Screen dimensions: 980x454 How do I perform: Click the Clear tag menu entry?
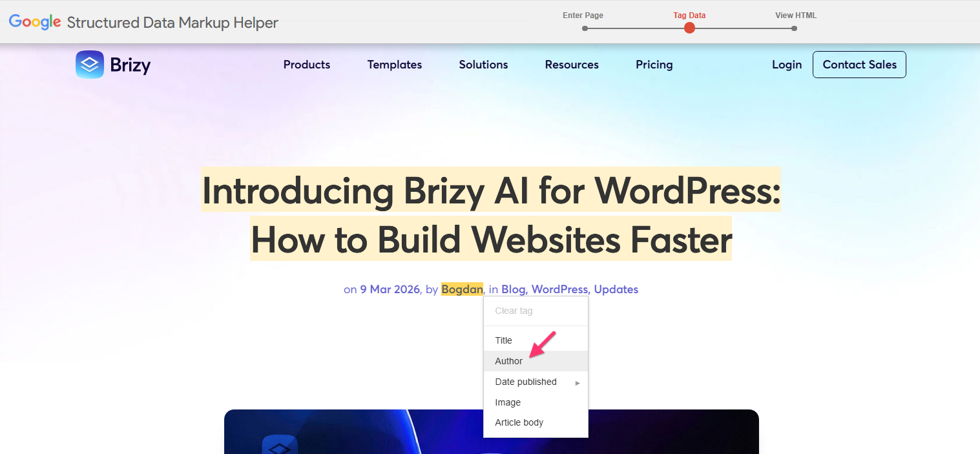click(536, 311)
